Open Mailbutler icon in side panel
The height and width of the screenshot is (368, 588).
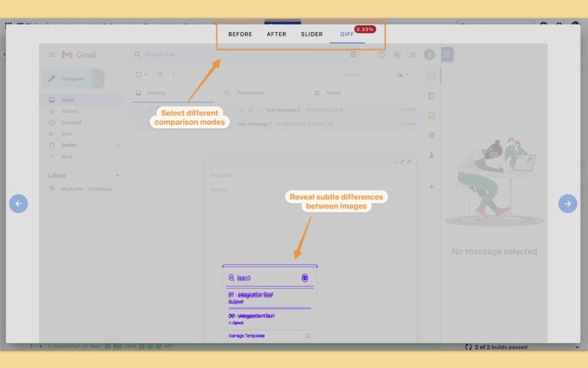(x=431, y=76)
